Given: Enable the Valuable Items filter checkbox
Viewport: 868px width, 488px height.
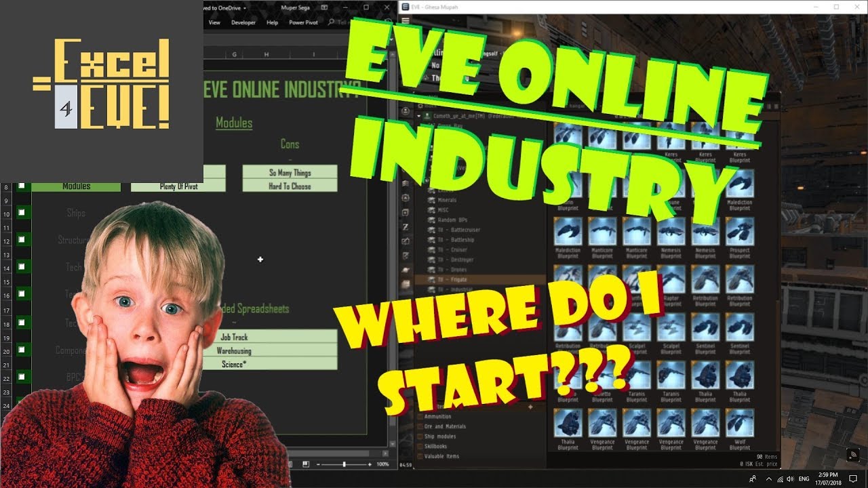Looking at the screenshot, I should pyautogui.click(x=420, y=456).
